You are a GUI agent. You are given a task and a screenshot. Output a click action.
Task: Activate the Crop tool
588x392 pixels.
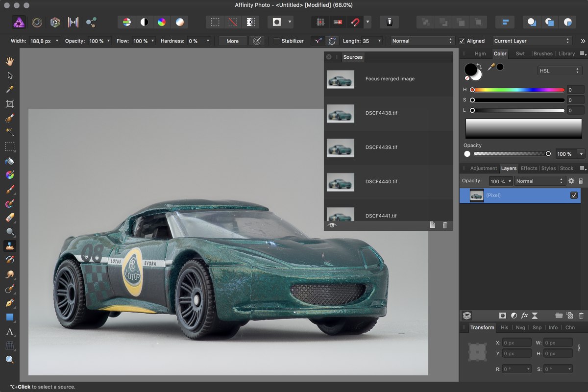pyautogui.click(x=9, y=104)
